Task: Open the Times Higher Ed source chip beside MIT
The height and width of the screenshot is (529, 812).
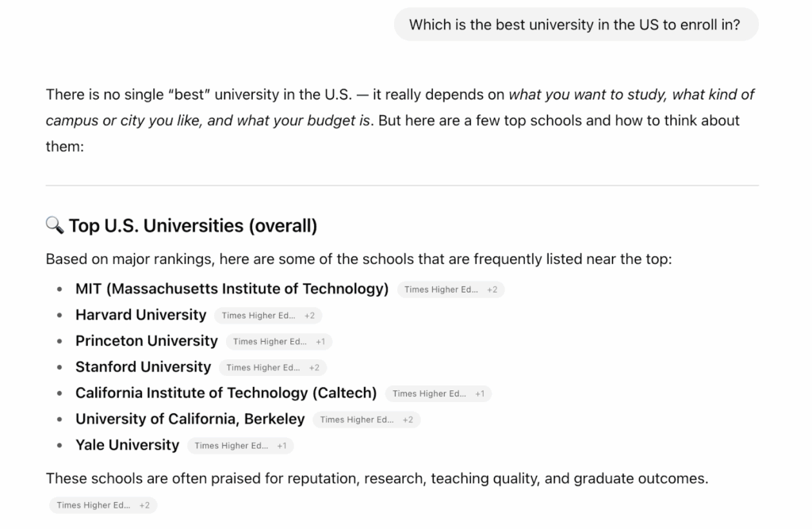Action: [450, 289]
